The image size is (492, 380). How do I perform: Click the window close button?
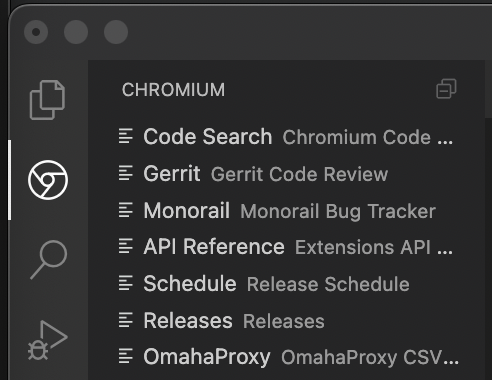click(36, 32)
